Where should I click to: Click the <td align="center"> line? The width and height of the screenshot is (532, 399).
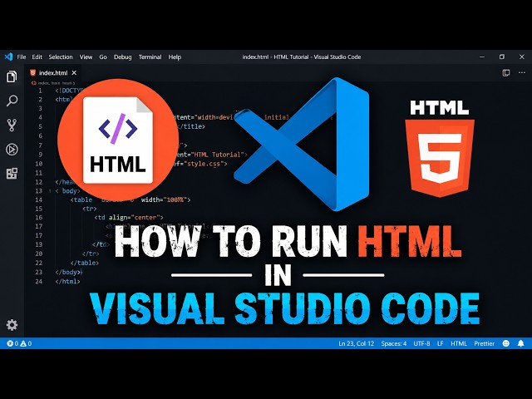tap(129, 218)
